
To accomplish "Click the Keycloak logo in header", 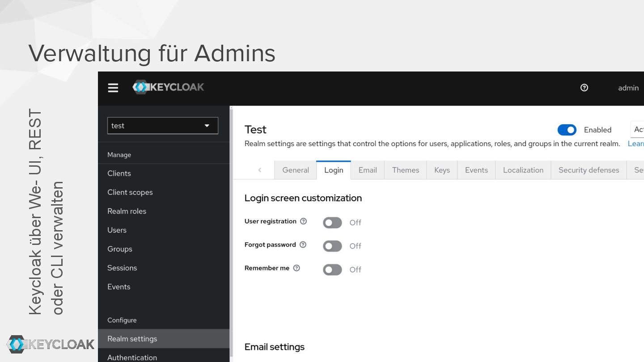I will [168, 87].
